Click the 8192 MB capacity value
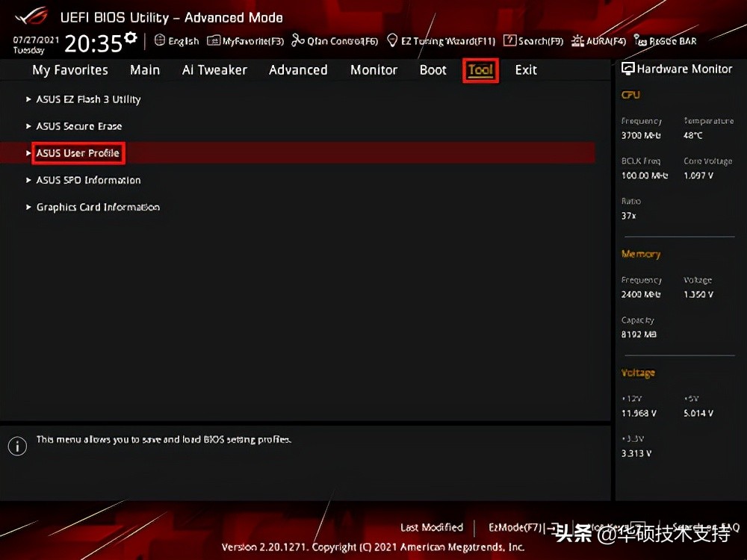747x560 pixels. point(639,335)
